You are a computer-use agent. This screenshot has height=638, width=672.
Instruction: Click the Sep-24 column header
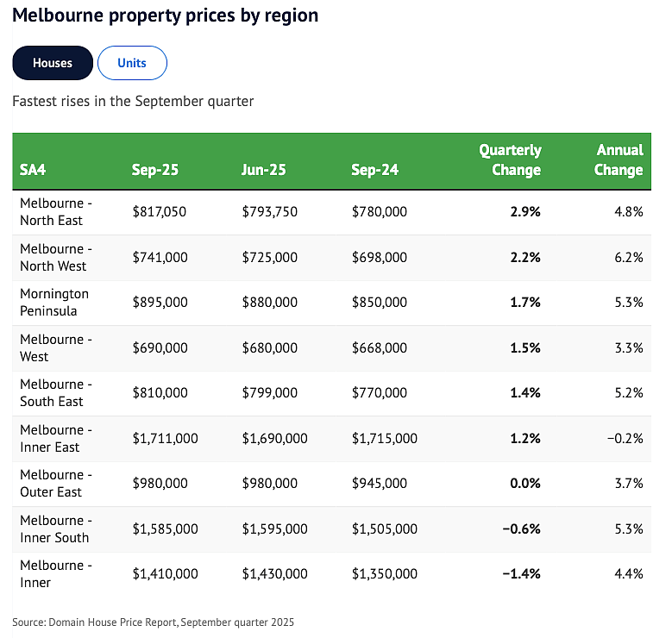coord(374,170)
